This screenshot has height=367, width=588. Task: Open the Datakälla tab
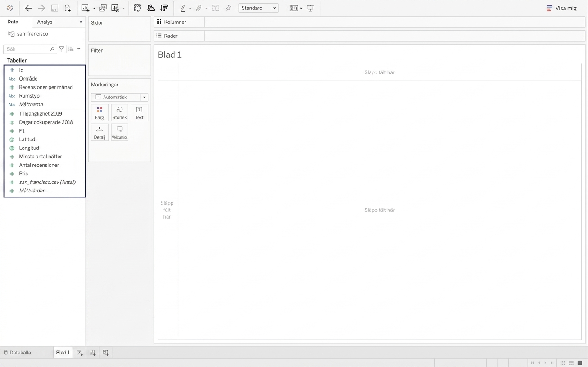(x=18, y=353)
